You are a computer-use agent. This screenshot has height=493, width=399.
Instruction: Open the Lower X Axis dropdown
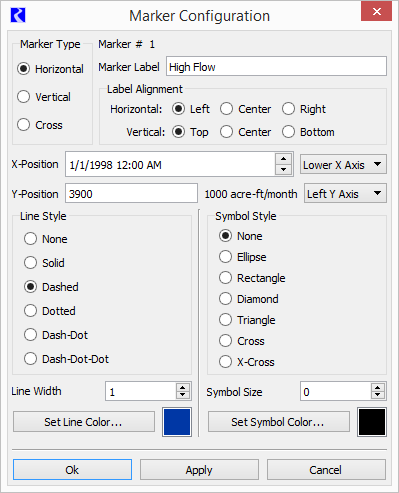point(343,164)
